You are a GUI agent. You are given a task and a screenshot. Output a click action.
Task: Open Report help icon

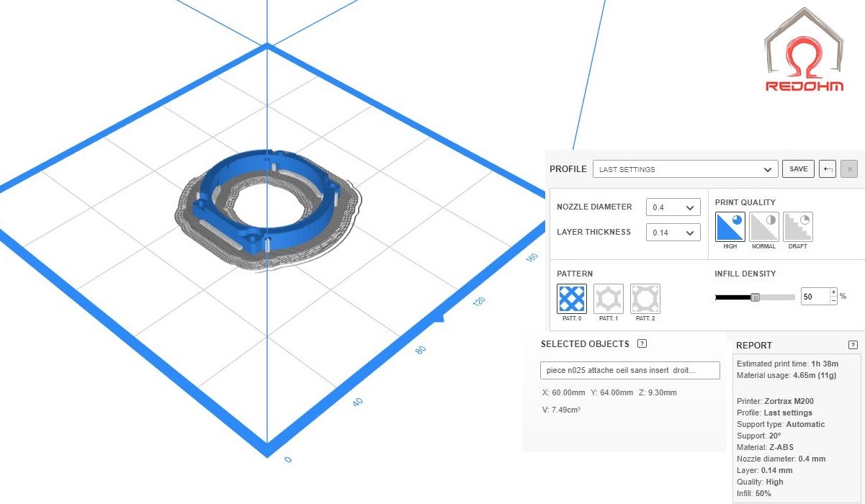point(853,345)
